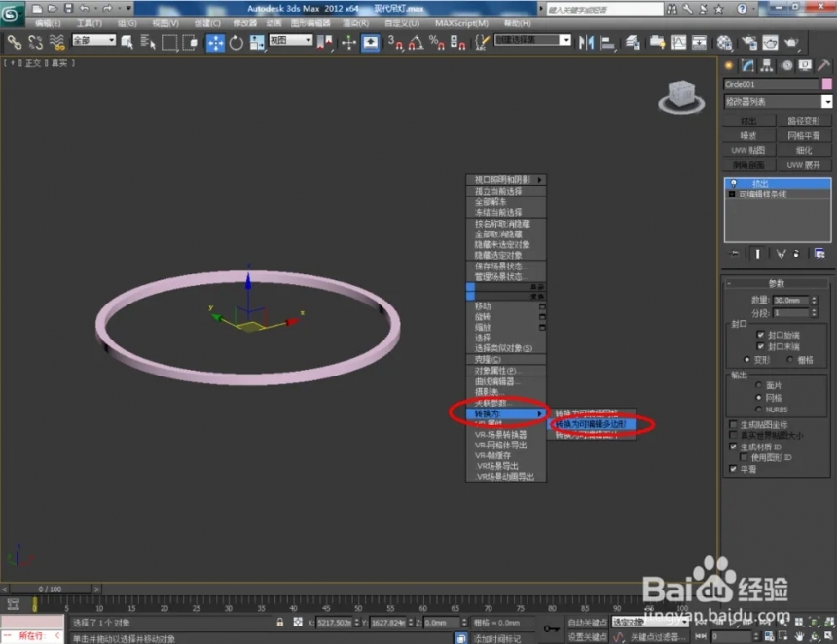Open 修改器列表 dropdown
The width and height of the screenshot is (837, 644).
pyautogui.click(x=827, y=101)
